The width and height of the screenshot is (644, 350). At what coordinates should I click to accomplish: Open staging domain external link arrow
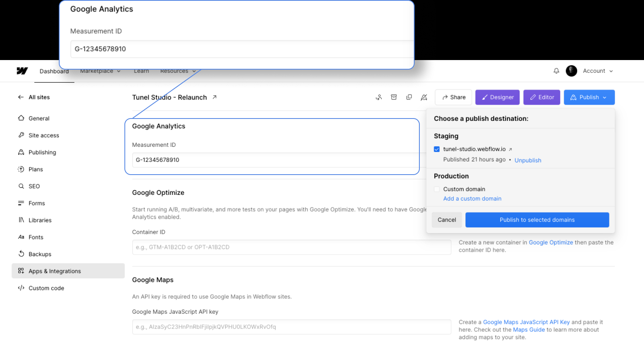(x=510, y=150)
